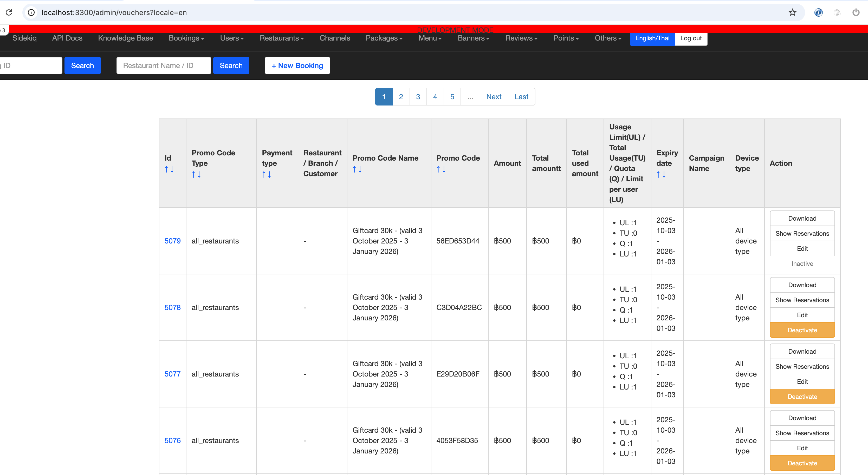Deactivate voucher 5077
Image resolution: width=868 pixels, height=475 pixels.
click(802, 397)
